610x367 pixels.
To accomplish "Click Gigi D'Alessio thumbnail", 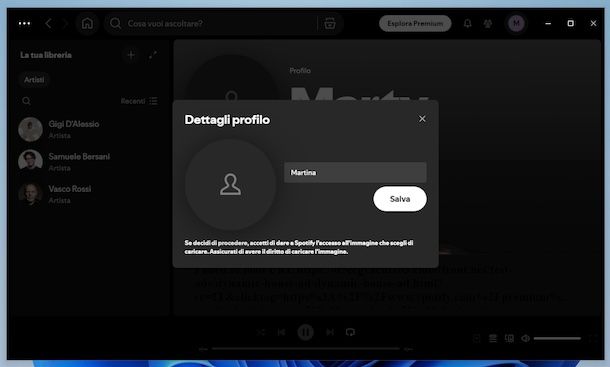I will point(30,129).
